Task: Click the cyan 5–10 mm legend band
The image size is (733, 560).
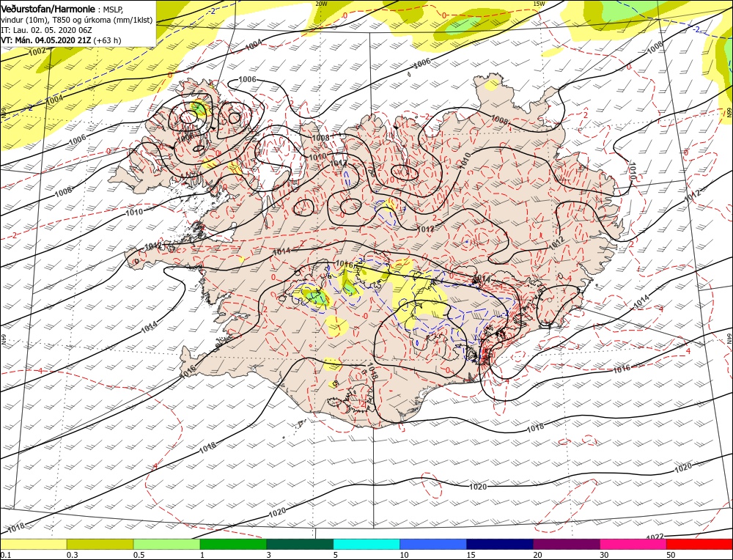Action: click(366, 544)
